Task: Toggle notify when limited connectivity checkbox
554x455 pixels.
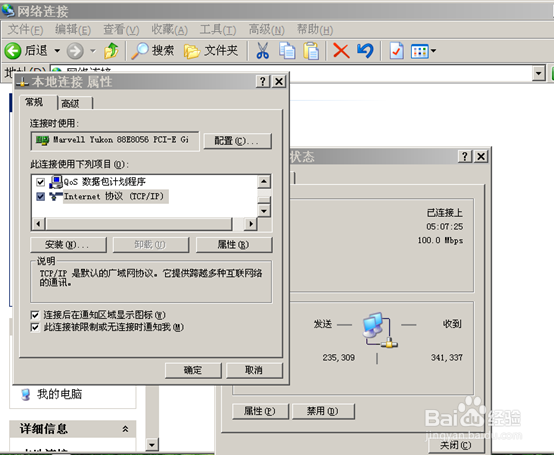Action: (x=35, y=327)
